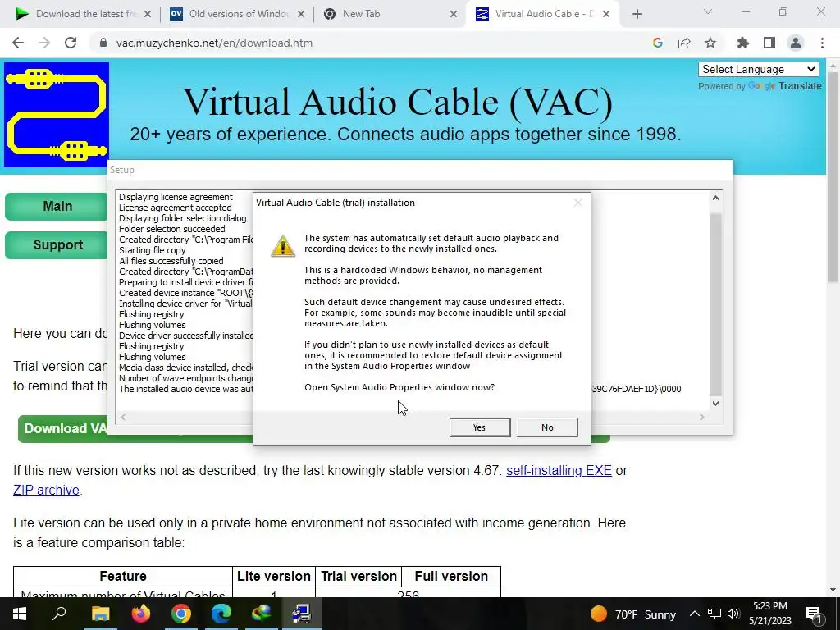Viewport: 840px width, 630px height.
Task: Open the taskbar clock and date
Action: pyautogui.click(x=769, y=614)
